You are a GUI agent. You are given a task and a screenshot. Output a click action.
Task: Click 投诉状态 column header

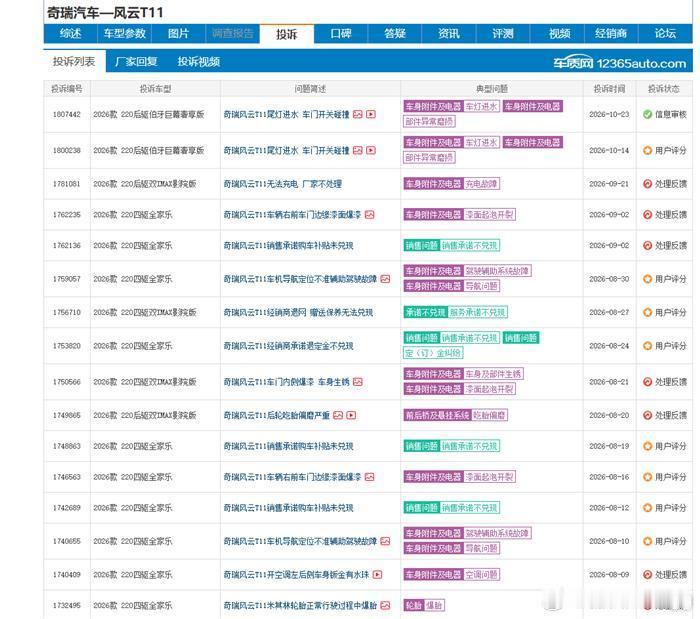click(664, 89)
